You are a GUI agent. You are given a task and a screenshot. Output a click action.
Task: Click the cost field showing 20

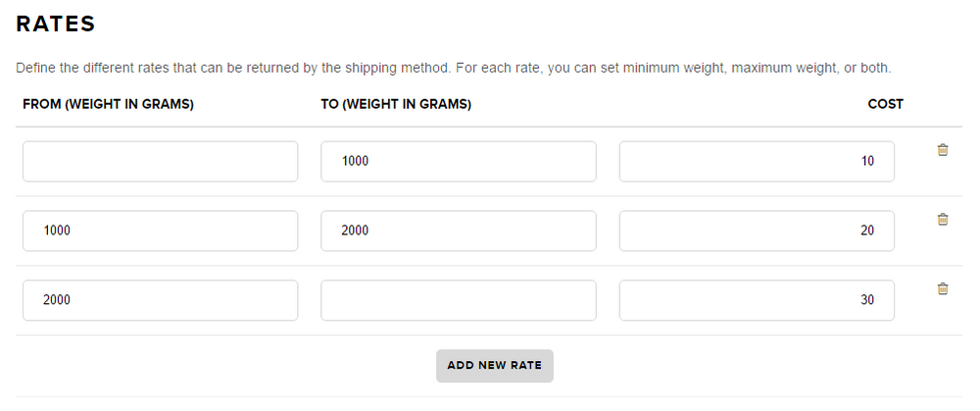click(756, 231)
